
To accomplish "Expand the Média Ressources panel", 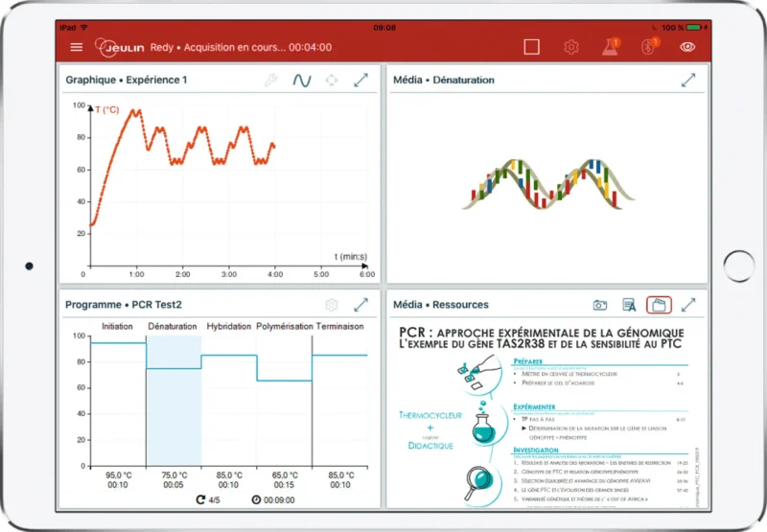I will (688, 305).
